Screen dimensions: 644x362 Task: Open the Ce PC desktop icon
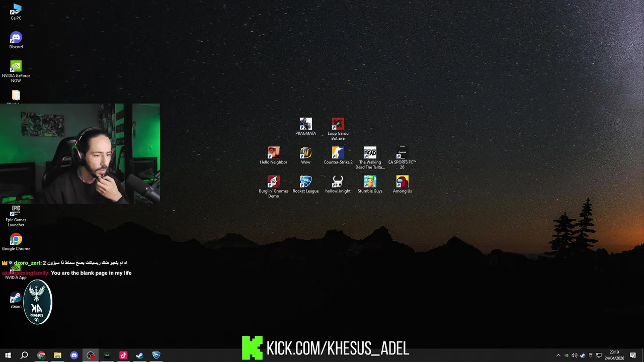(16, 12)
